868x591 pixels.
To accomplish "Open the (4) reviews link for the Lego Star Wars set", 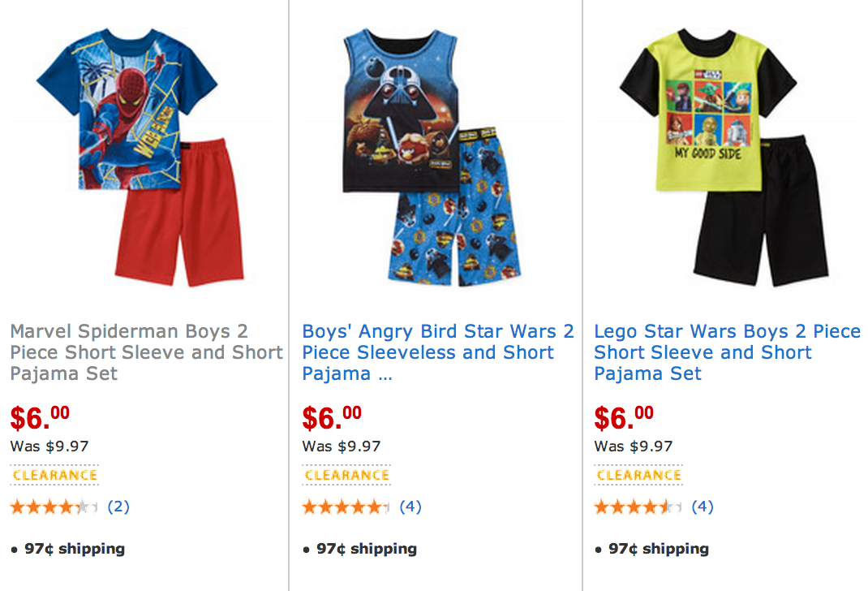I will (703, 507).
